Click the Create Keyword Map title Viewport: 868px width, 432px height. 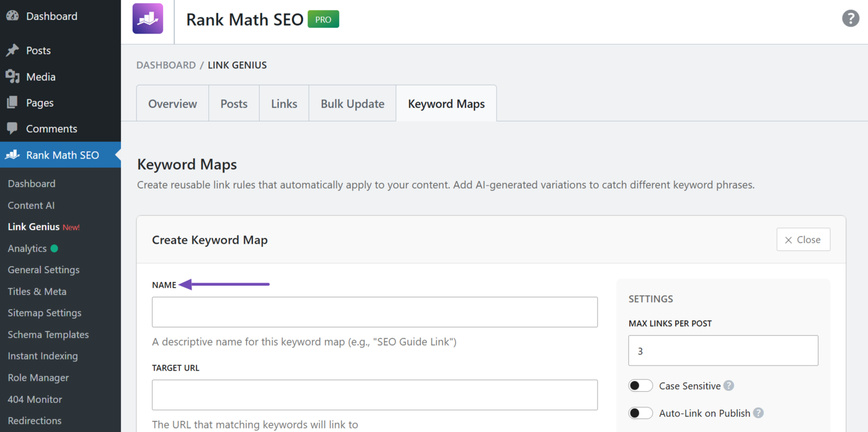(x=210, y=240)
